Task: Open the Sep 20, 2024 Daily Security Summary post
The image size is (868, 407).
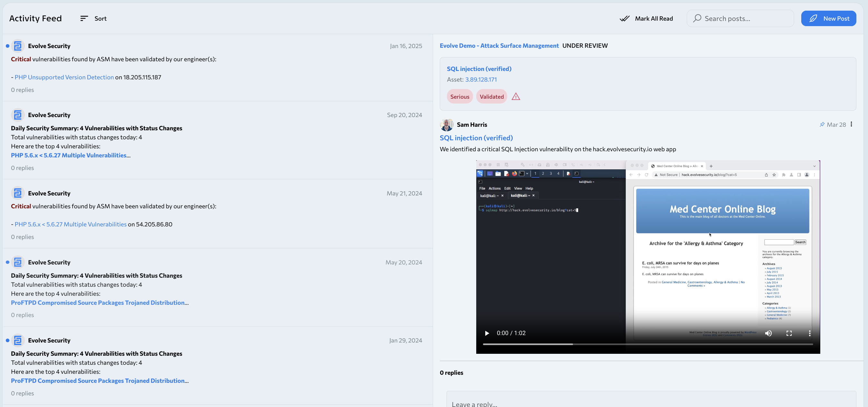Action: (x=96, y=128)
